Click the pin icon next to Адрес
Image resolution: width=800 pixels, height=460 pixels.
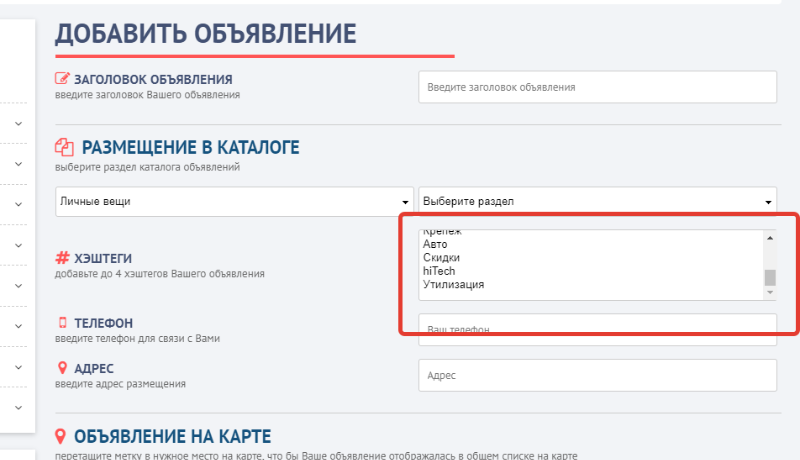point(62,367)
